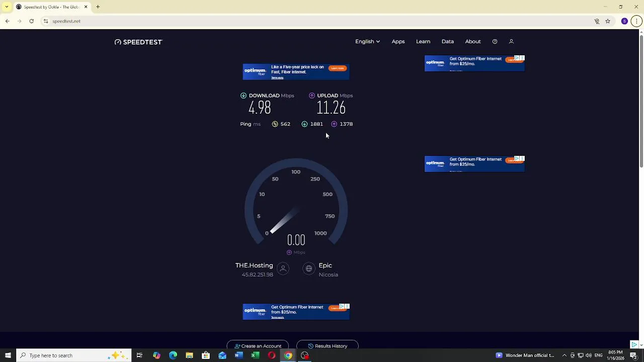The height and width of the screenshot is (362, 644).
Task: Click the Create an Account button
Action: [x=258, y=346]
